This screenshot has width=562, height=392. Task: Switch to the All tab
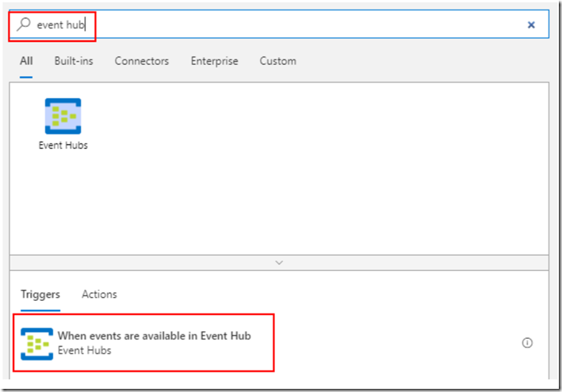coord(26,61)
